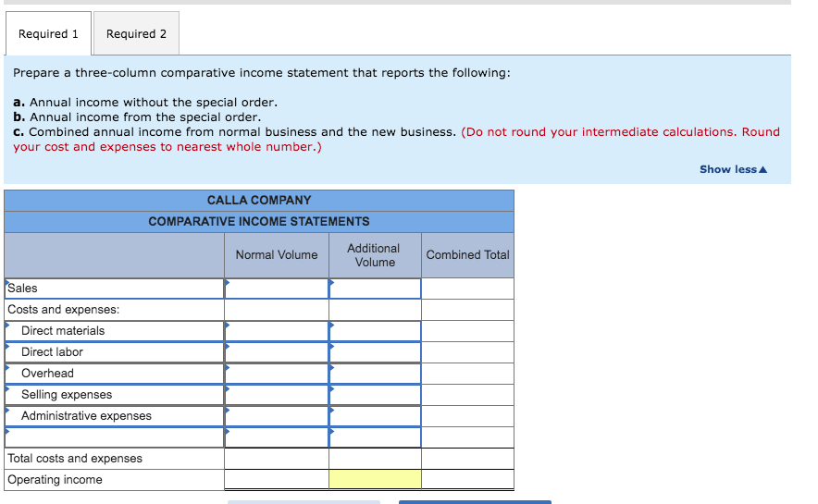818x504 pixels.
Task: Click the Sales Combined Total cell
Action: pyautogui.click(x=467, y=289)
